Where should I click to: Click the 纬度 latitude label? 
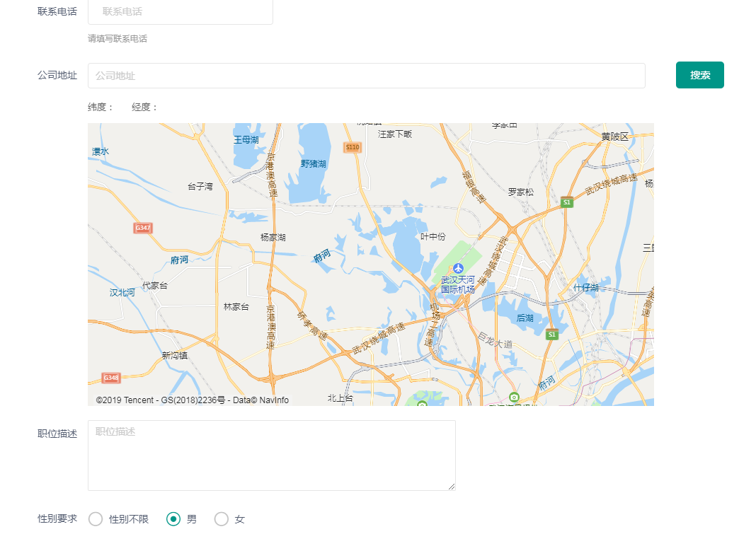coord(100,107)
